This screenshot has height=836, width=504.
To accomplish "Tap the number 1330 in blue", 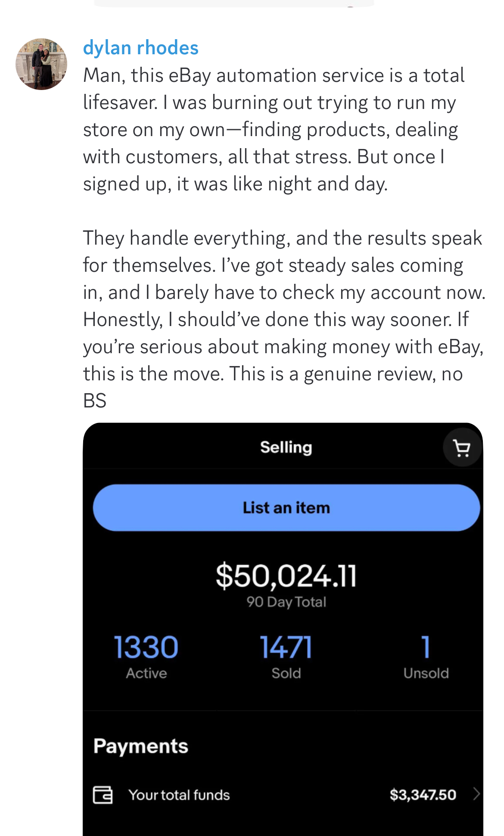I will tap(146, 647).
